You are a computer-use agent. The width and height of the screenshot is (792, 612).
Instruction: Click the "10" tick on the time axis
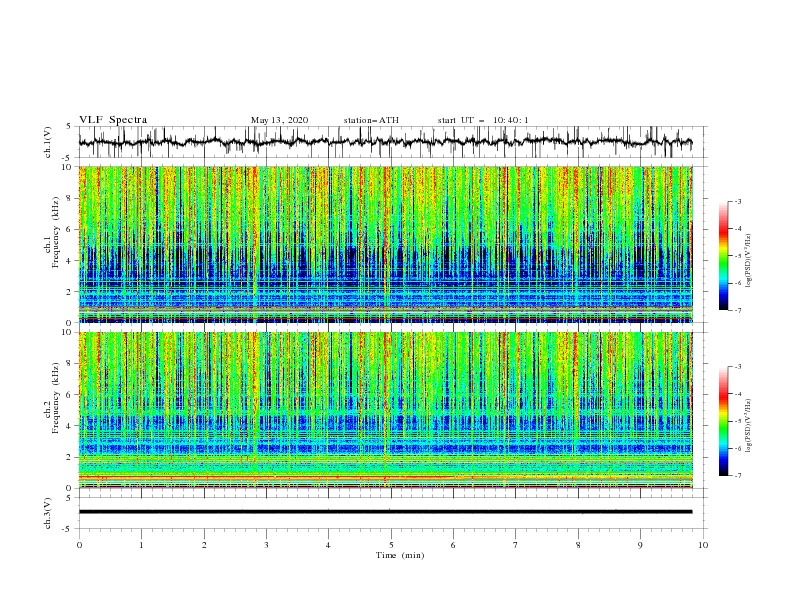[703, 545]
